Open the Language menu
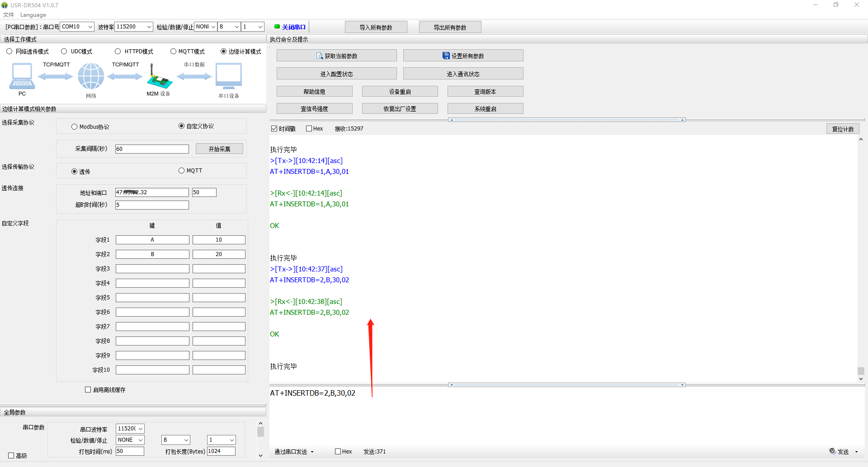 pyautogui.click(x=33, y=15)
